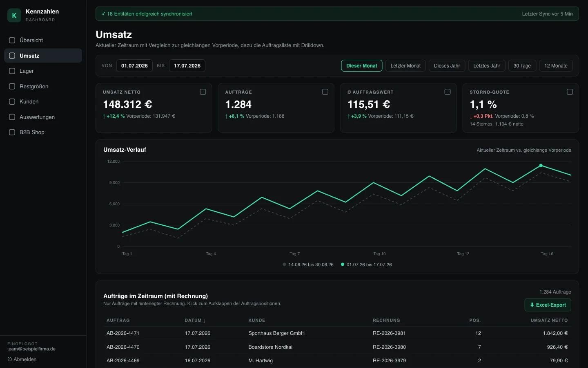Sort the table by Datum column
The height and width of the screenshot is (368, 588).
click(195, 320)
